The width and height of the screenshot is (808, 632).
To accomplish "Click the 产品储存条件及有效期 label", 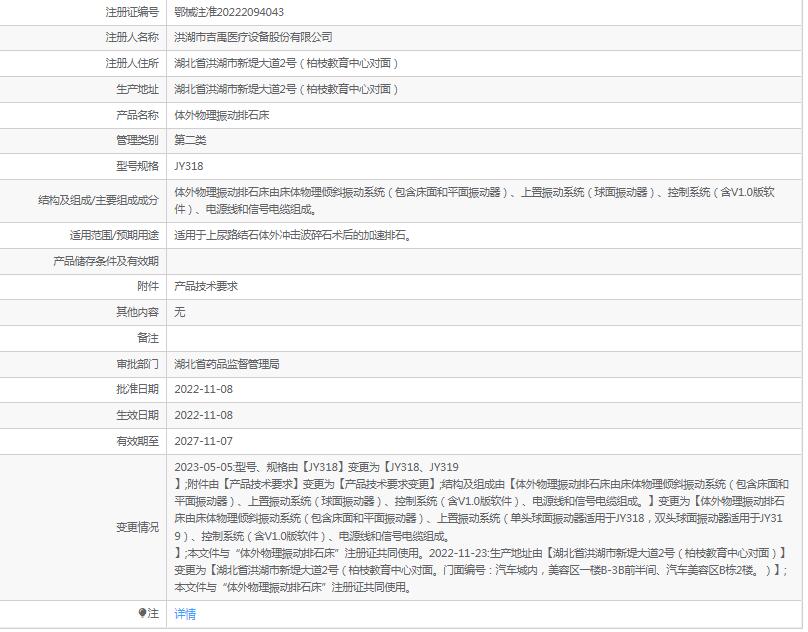I will point(106,261).
